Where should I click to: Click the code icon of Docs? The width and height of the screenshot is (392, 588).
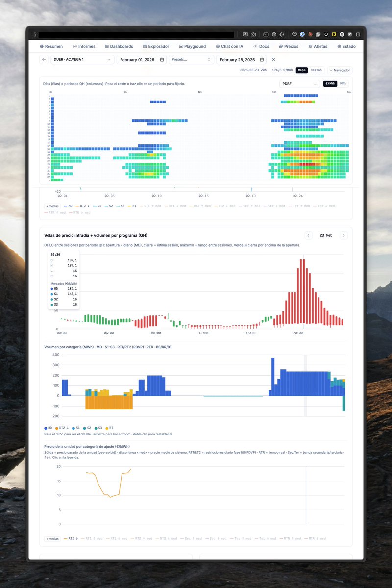255,47
